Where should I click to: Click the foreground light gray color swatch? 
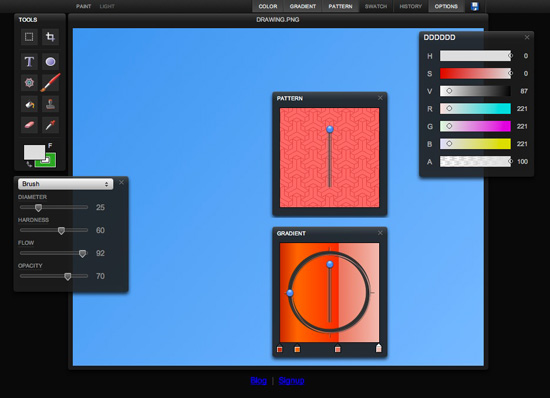(34, 152)
